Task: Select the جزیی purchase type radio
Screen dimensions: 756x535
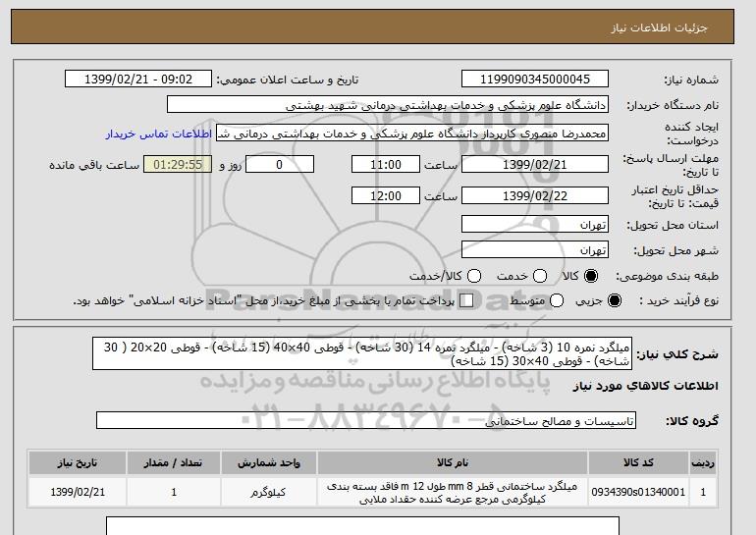Action: tap(615, 300)
